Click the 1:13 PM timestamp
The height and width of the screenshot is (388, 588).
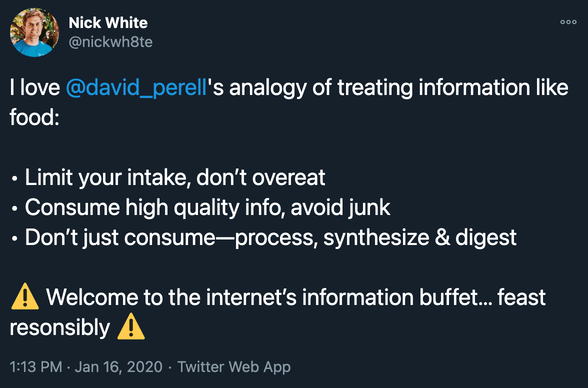pyautogui.click(x=35, y=366)
